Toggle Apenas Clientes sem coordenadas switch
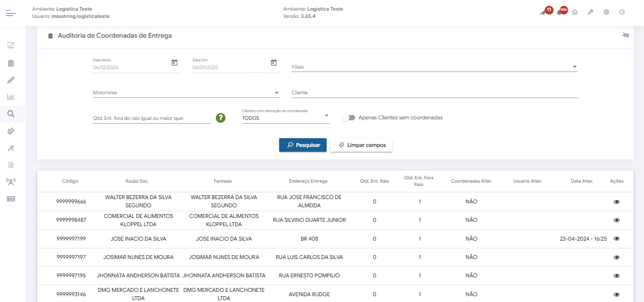This screenshot has width=644, height=302. click(x=348, y=118)
